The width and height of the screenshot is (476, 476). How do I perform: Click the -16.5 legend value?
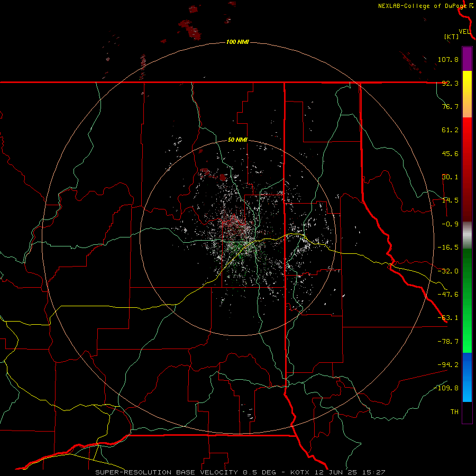(448, 248)
